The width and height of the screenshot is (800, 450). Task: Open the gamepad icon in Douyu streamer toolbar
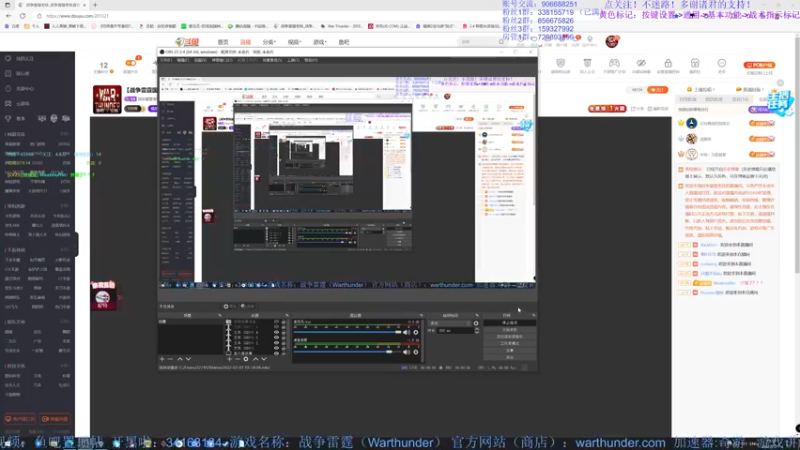614,63
